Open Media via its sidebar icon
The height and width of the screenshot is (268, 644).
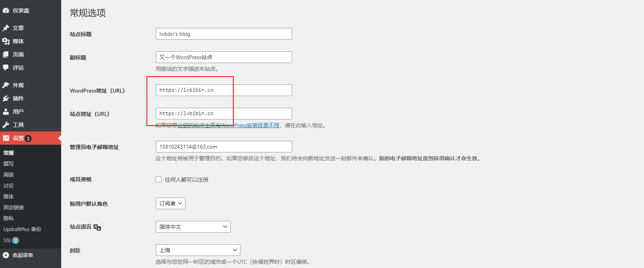pos(6,41)
